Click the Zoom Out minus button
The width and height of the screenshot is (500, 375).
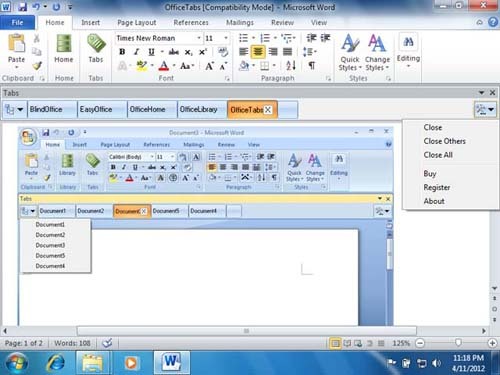pos(420,343)
